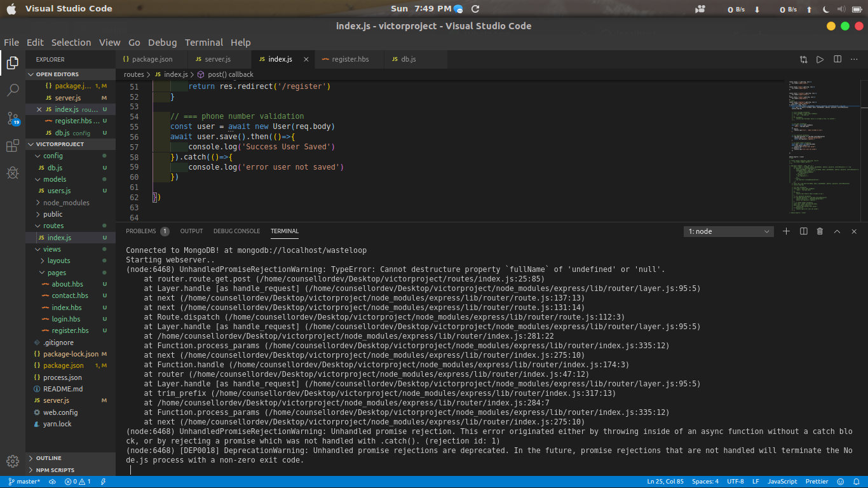
Task: Click UTF-8 encoding in status bar
Action: click(x=735, y=482)
